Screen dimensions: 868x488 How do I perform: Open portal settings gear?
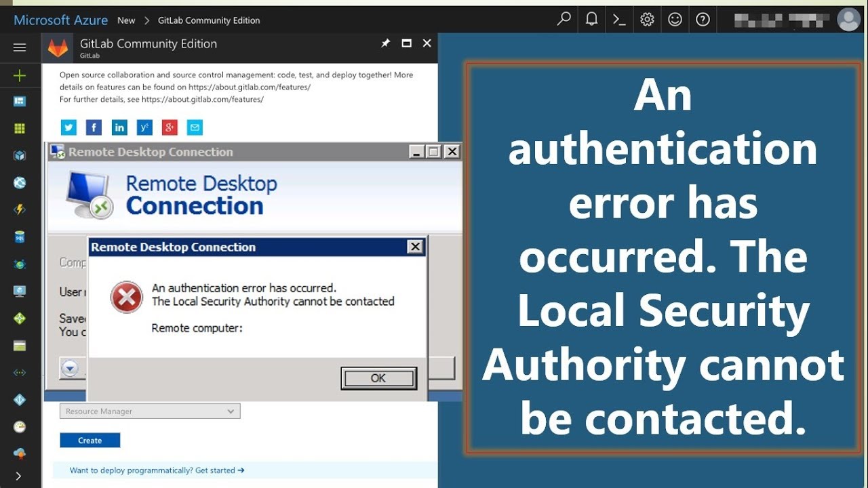click(647, 20)
